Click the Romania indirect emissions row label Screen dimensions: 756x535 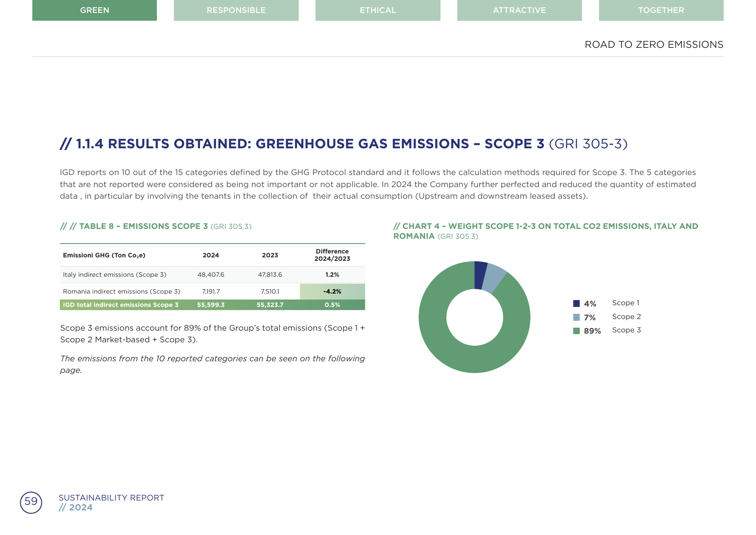122,291
